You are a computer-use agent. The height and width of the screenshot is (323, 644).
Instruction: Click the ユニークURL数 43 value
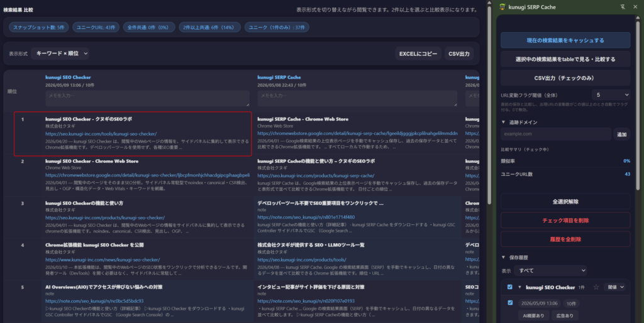(x=627, y=174)
